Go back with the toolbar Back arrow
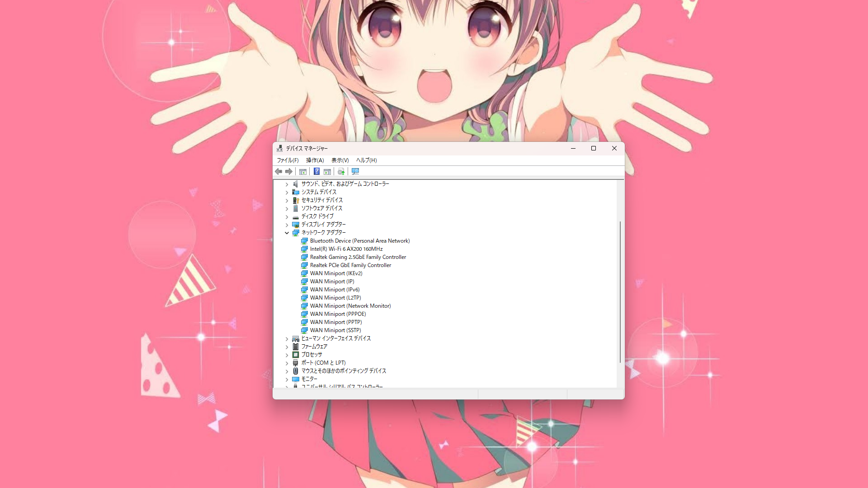This screenshot has height=488, width=868. pos(278,172)
